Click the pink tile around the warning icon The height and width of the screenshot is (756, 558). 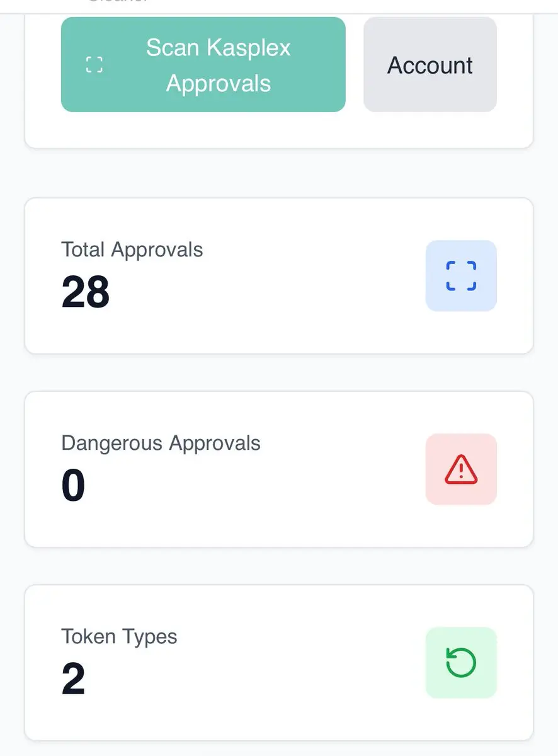click(461, 469)
